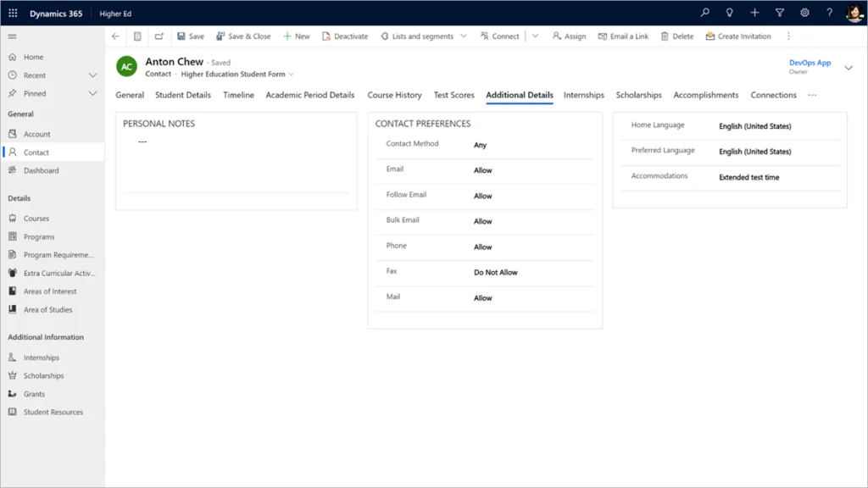Click the lightbulb suggestions icon
This screenshot has height=488, width=868.
(x=730, y=13)
